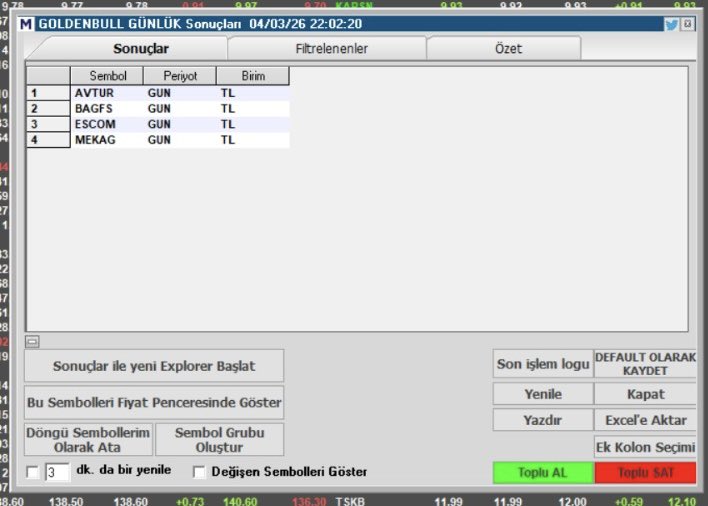This screenshot has height=506, width=708.
Task: Sort by the Sembol column header
Action: [x=107, y=76]
